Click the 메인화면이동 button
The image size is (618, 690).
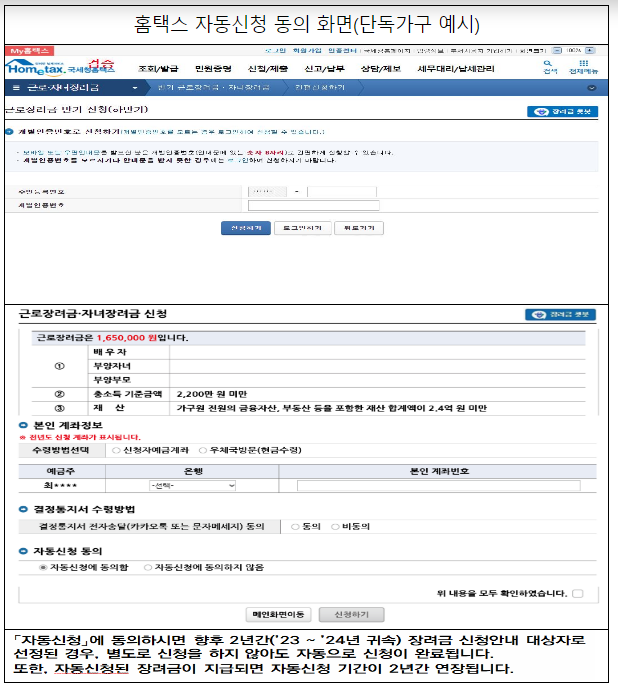tap(278, 614)
